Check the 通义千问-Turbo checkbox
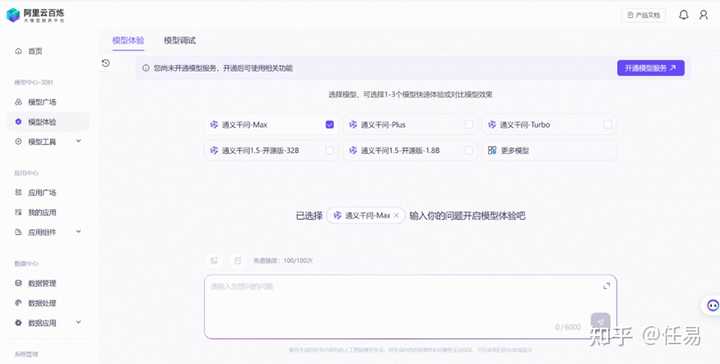The width and height of the screenshot is (720, 364). point(608,124)
